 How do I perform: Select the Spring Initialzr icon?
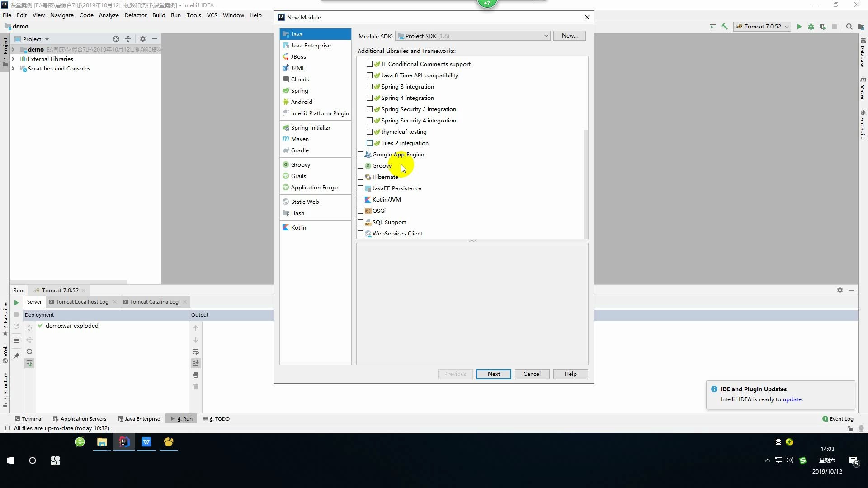click(287, 127)
